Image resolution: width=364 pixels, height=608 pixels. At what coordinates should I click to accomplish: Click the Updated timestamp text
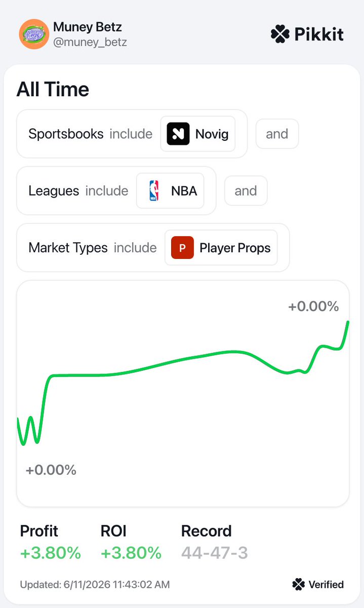[x=95, y=585]
